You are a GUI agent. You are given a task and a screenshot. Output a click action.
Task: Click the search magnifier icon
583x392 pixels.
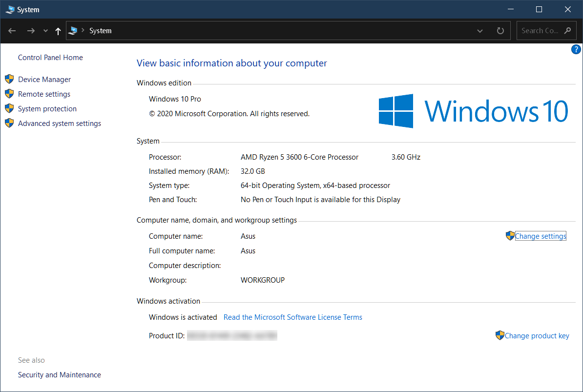tap(567, 31)
